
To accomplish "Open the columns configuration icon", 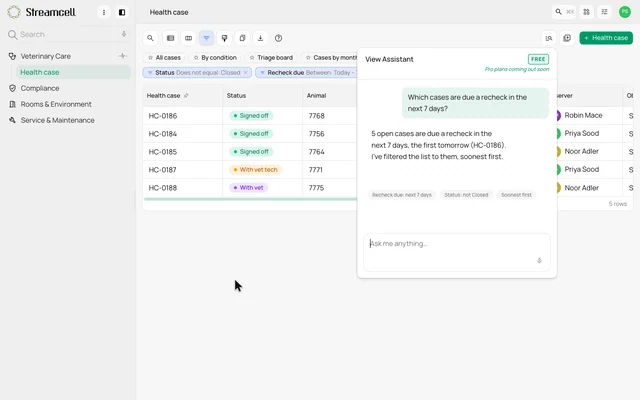I will coord(188,38).
